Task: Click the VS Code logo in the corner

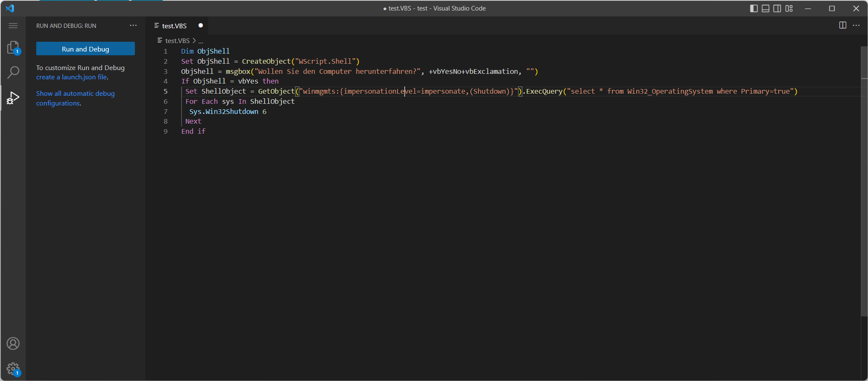Action: point(10,8)
